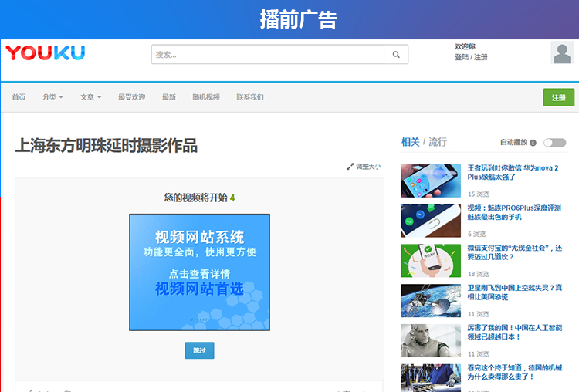Go to 首页 in navigation bar

[x=19, y=97]
